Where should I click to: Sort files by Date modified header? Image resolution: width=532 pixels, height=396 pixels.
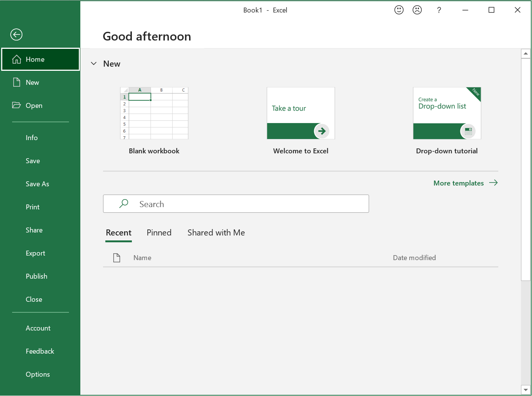point(415,258)
